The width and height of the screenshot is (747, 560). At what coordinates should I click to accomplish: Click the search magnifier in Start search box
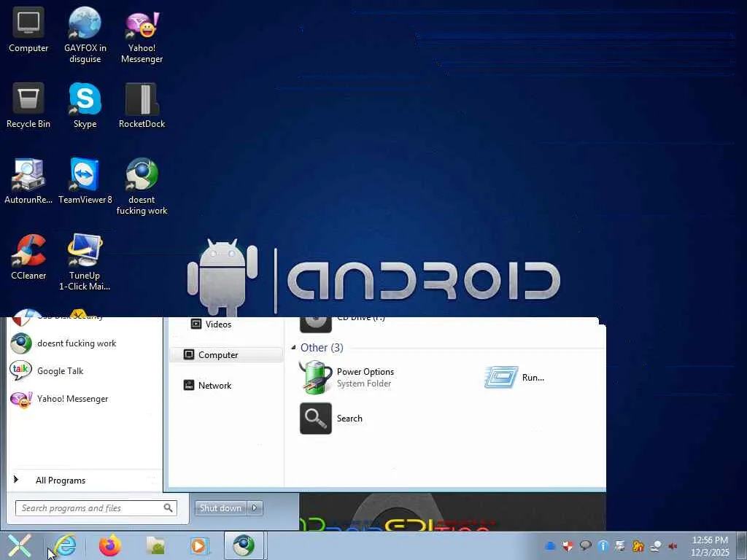pyautogui.click(x=169, y=508)
